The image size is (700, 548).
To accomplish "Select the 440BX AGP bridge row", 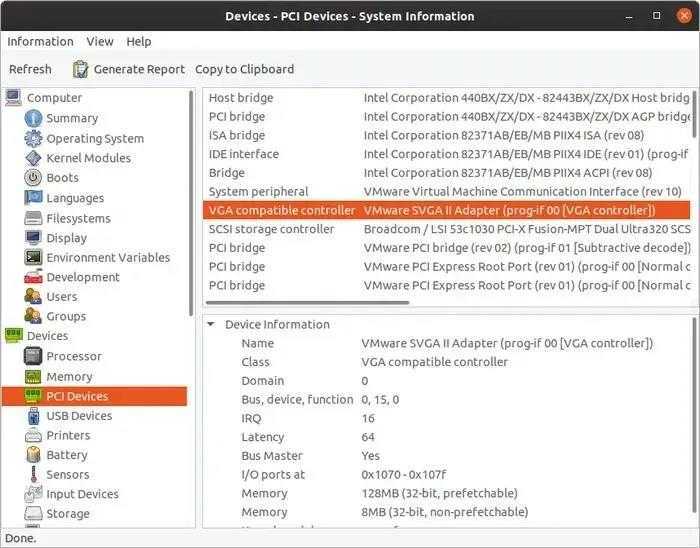I will 448,116.
